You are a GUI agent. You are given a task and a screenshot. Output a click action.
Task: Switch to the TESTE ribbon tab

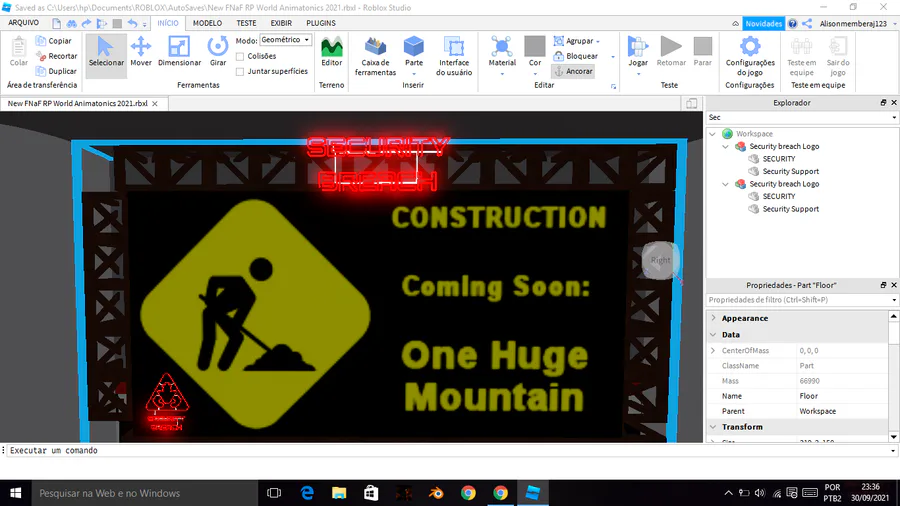click(x=246, y=23)
